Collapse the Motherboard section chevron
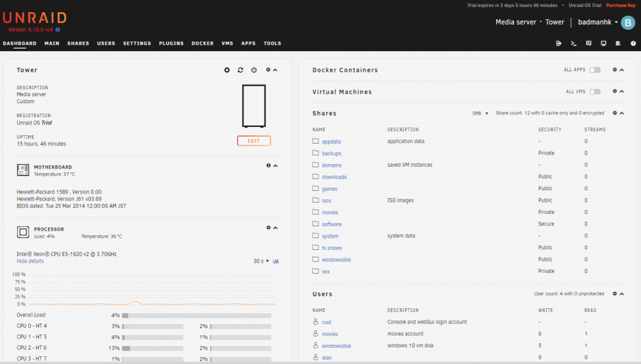641x364 pixels. click(x=276, y=165)
